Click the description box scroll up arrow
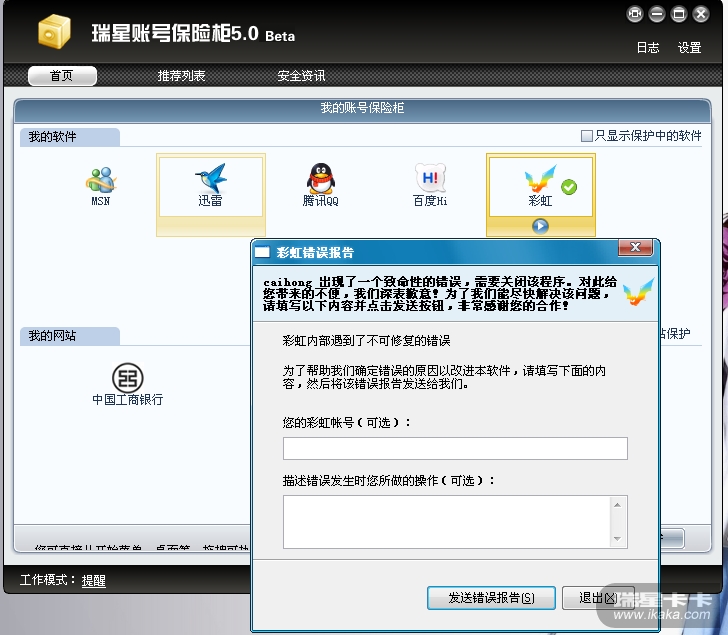 point(618,505)
